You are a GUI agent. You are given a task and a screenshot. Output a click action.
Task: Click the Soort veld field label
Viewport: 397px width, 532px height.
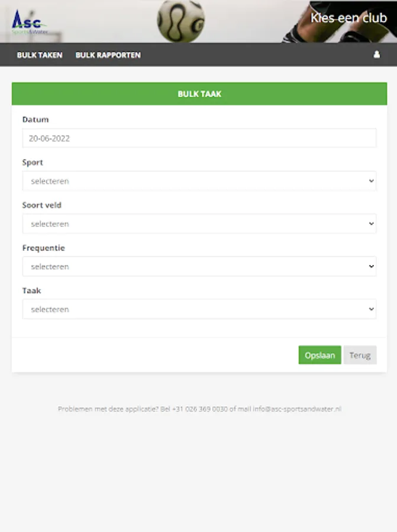pos(41,205)
